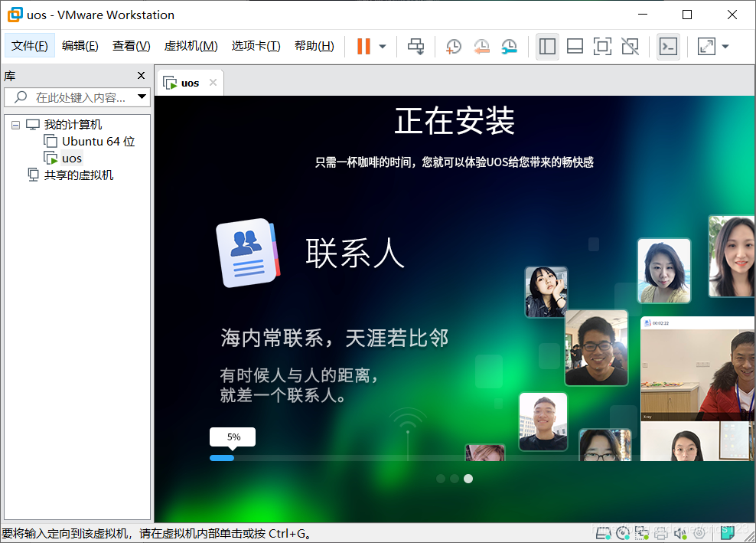Click the library search input field
The image size is (756, 543).
[77, 97]
